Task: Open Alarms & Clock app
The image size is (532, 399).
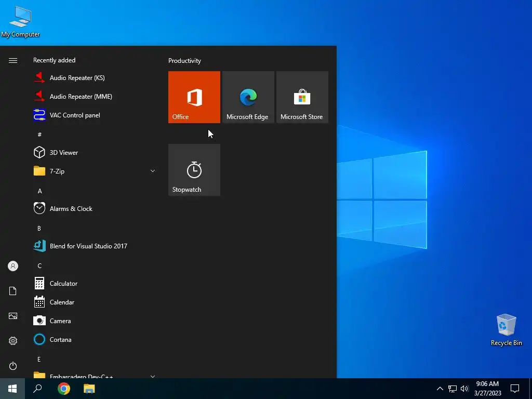Action: pos(95,209)
